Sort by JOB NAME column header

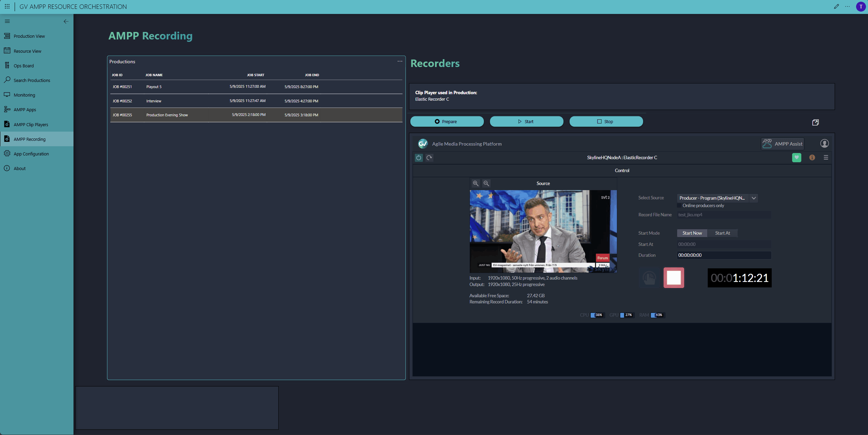click(154, 75)
